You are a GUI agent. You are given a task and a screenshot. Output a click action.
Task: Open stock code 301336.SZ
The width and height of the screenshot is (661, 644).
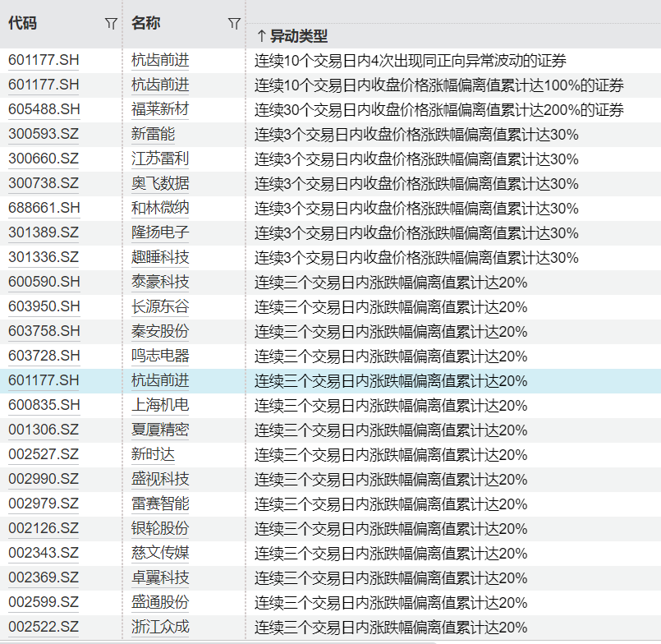tap(44, 257)
